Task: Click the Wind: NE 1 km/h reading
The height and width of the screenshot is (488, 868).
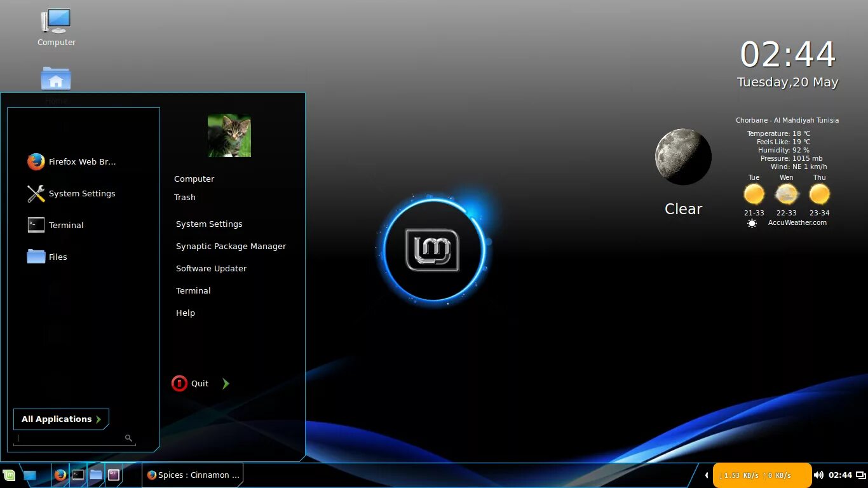Action: (799, 166)
